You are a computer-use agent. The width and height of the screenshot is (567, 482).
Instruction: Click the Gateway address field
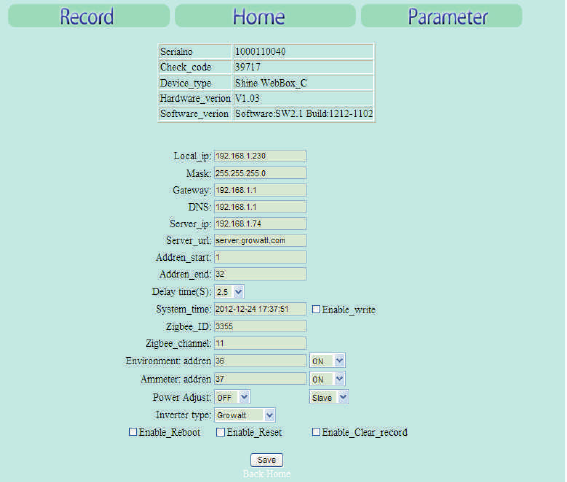(260, 190)
